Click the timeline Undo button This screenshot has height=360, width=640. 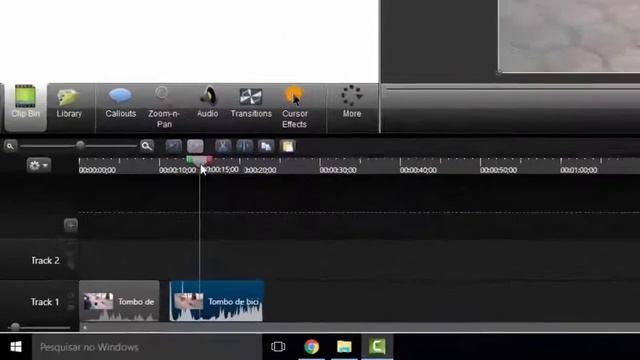(x=173, y=146)
